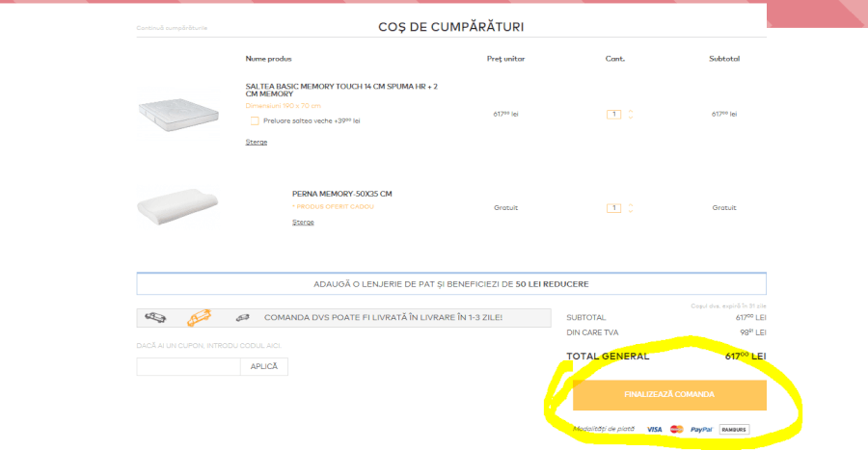The width and height of the screenshot is (868, 450).
Task: Increase the mattress quantity using up arrow
Action: 631,110
